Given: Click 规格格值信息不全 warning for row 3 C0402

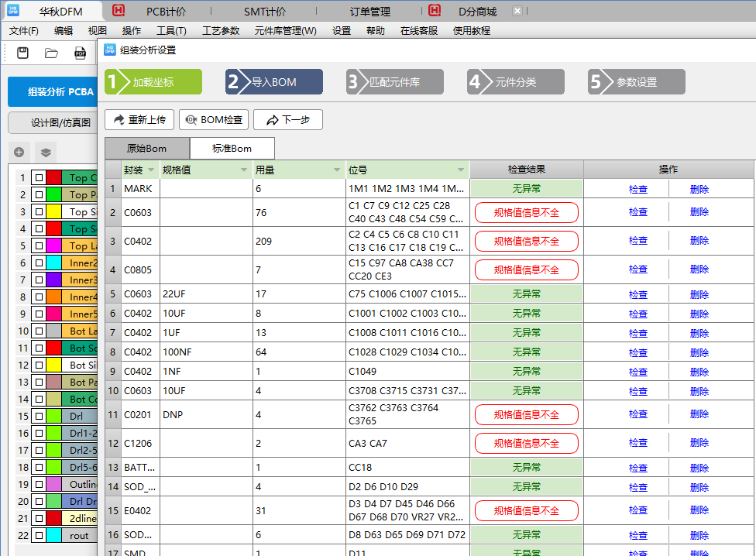Looking at the screenshot, I should (x=527, y=241).
